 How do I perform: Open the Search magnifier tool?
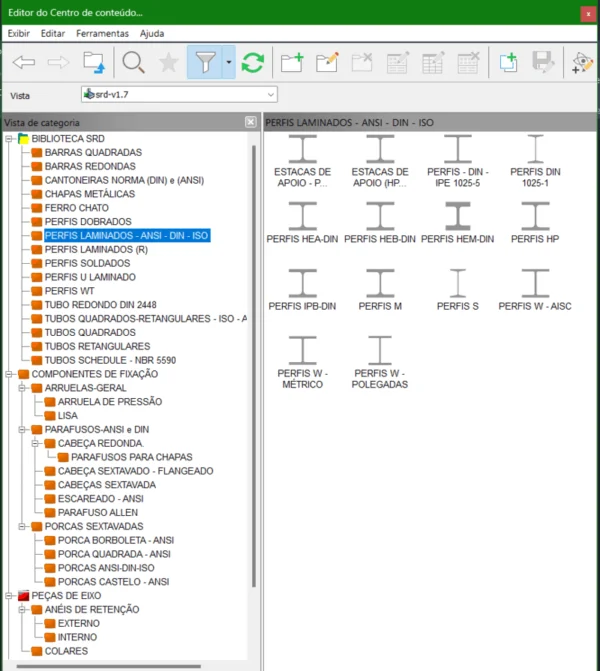tap(133, 63)
